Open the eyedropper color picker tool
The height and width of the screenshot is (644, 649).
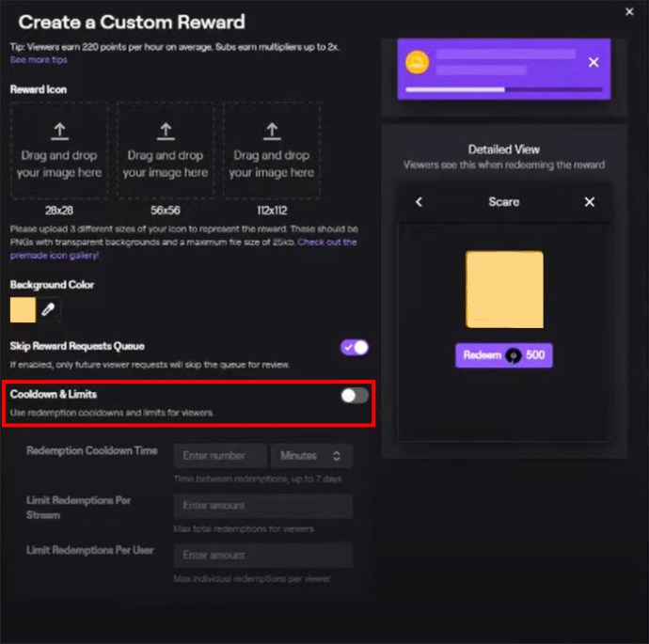coord(48,309)
